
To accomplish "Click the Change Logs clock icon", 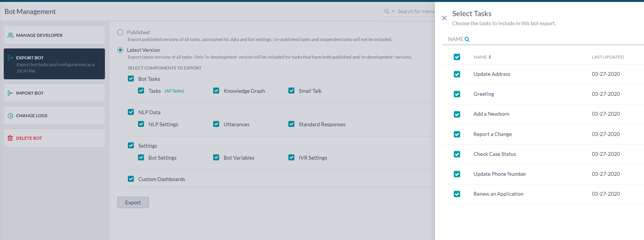I will point(11,116).
